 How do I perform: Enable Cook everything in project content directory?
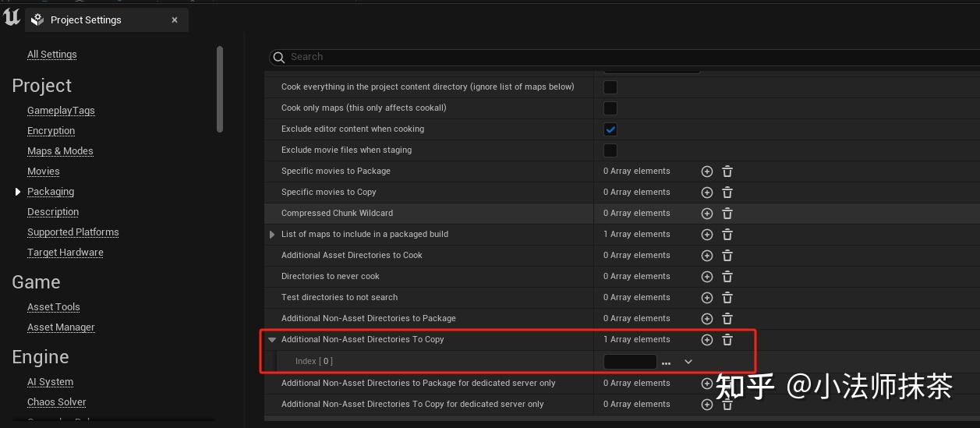610,87
